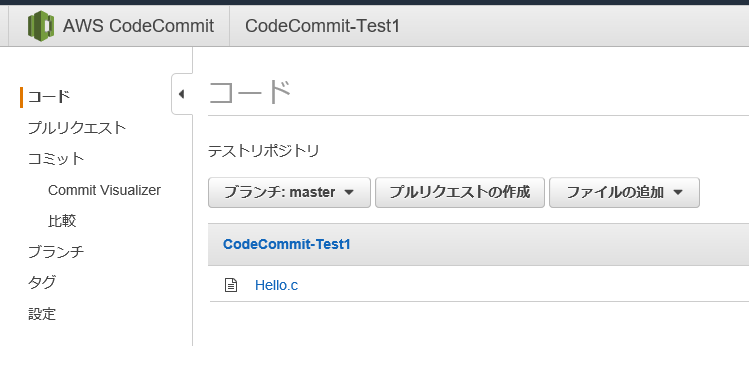Go to プルリクエスト in the sidebar

(77, 128)
